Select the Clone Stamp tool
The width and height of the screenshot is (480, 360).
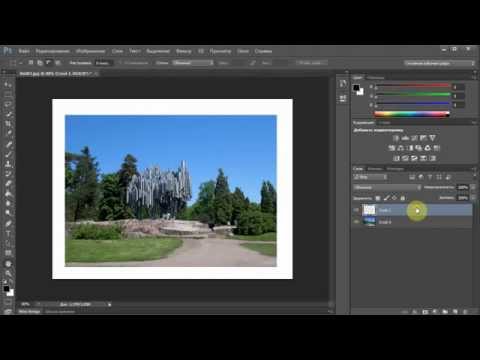coord(8,164)
